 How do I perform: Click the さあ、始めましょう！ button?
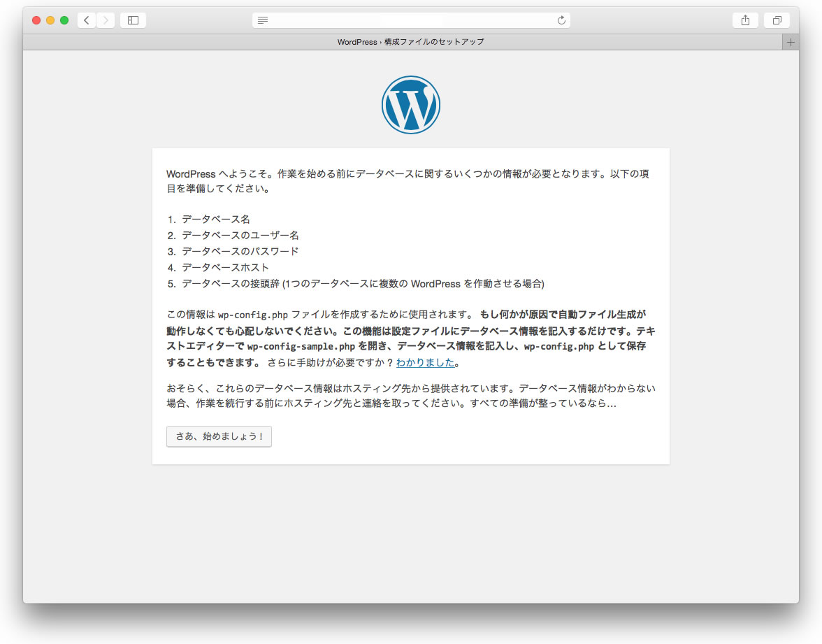[x=219, y=436]
